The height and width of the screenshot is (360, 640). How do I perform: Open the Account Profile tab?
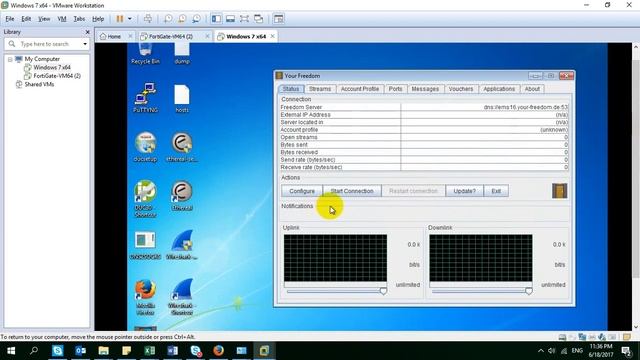tap(360, 89)
